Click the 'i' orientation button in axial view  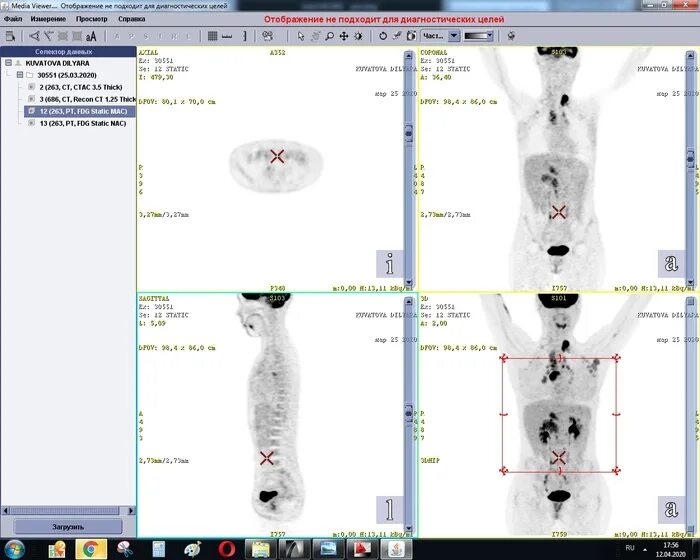pyautogui.click(x=390, y=263)
